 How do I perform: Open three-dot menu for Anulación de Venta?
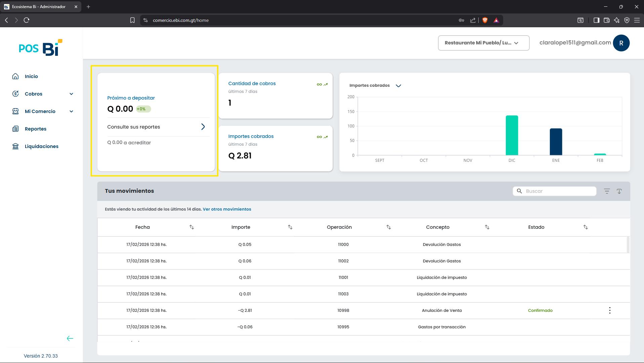tap(610, 311)
